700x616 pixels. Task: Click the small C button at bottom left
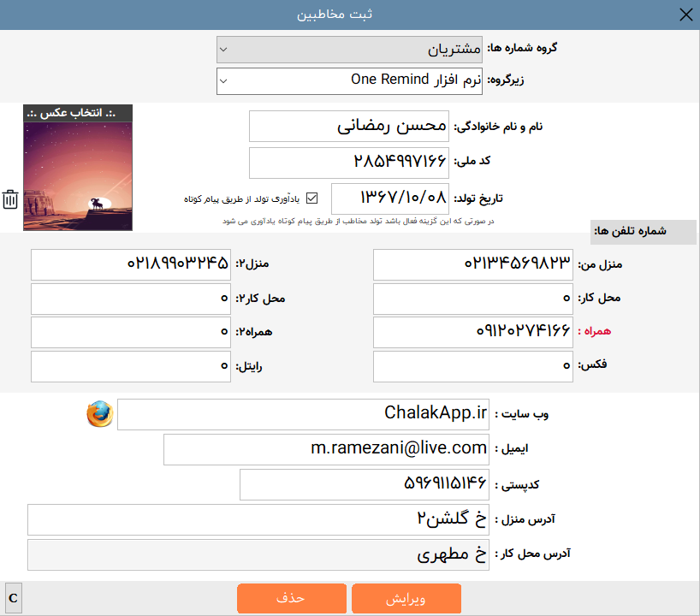[x=14, y=596]
